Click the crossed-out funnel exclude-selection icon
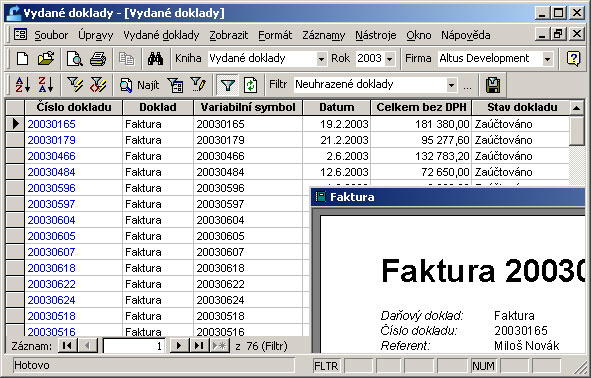This screenshot has width=591, height=378. tap(98, 84)
